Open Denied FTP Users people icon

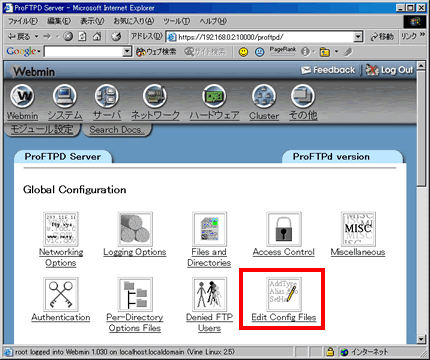pyautogui.click(x=209, y=294)
